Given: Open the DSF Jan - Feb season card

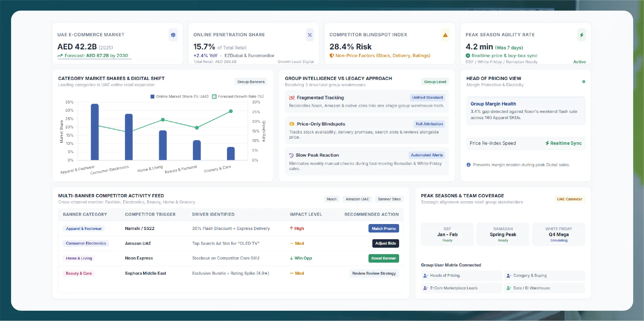Looking at the screenshot, I should coord(447,234).
